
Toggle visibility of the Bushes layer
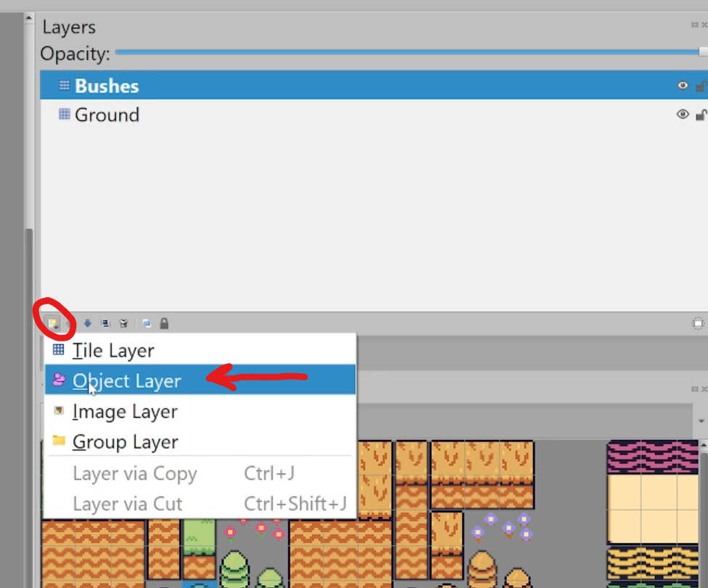point(683,85)
